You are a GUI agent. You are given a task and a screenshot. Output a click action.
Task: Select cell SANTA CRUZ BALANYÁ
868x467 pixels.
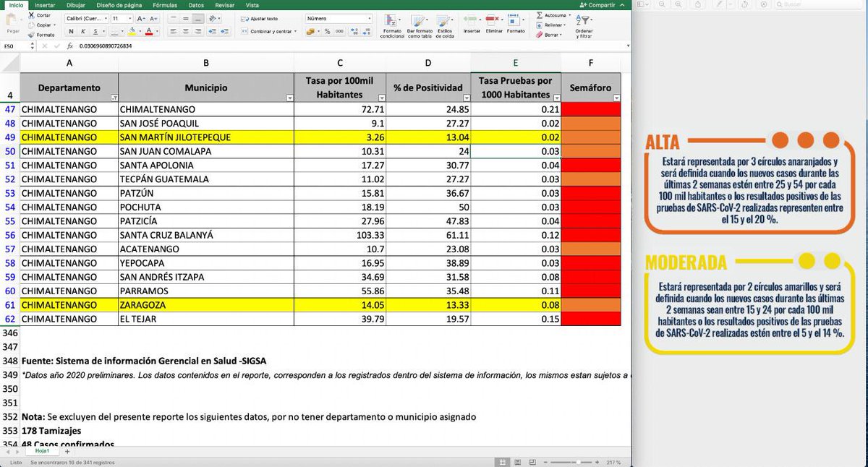(x=206, y=235)
